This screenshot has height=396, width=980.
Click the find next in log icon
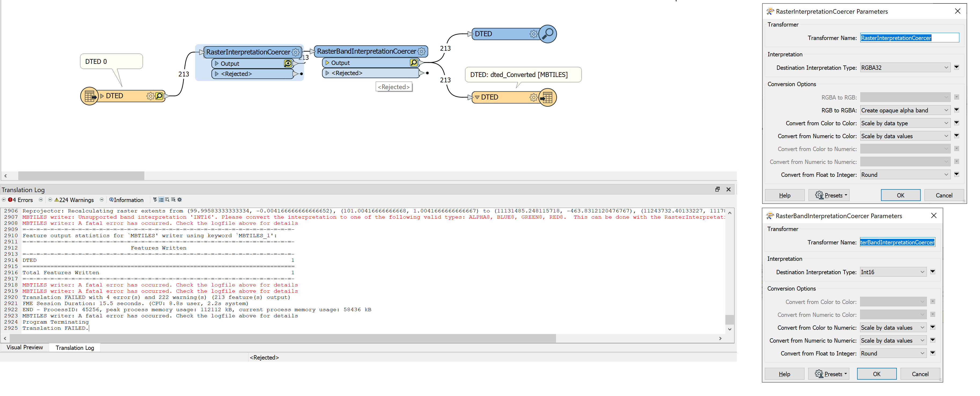(x=173, y=199)
